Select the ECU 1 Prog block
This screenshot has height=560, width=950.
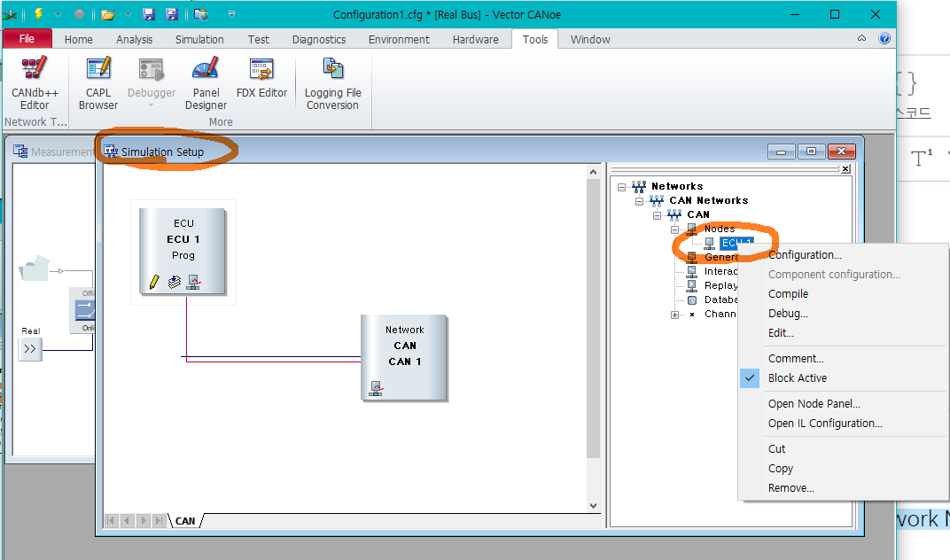pos(183,252)
